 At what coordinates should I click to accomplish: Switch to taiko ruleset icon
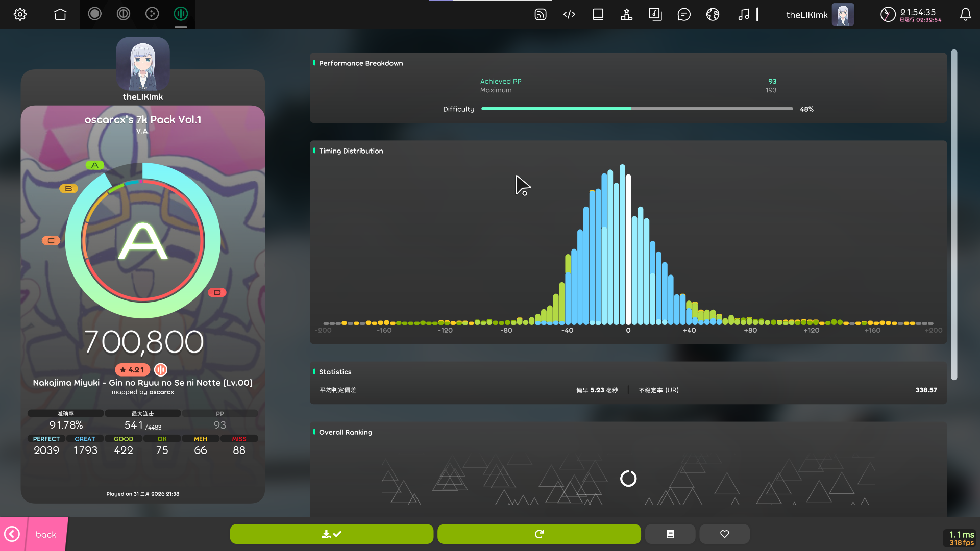pos(123,14)
